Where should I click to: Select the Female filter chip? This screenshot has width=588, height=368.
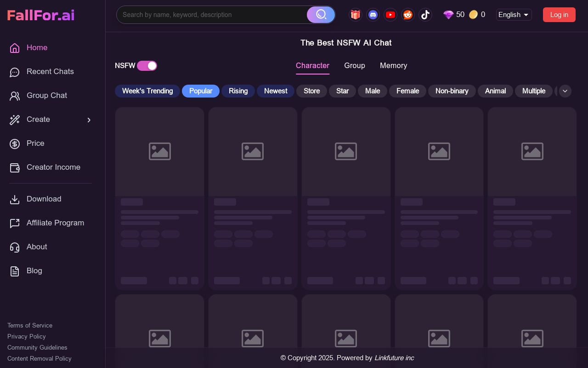point(408,91)
